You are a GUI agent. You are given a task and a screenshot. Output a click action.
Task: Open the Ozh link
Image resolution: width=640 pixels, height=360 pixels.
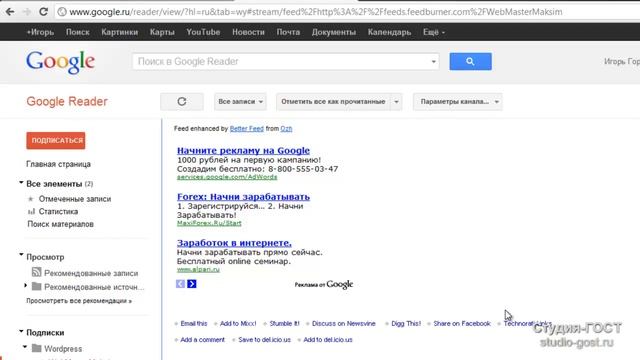[286, 129]
